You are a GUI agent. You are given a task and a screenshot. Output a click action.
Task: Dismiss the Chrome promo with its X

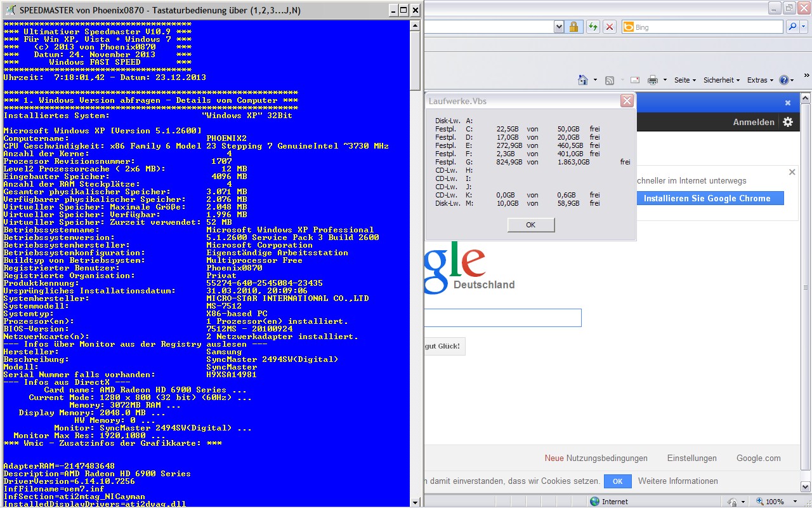(x=792, y=172)
